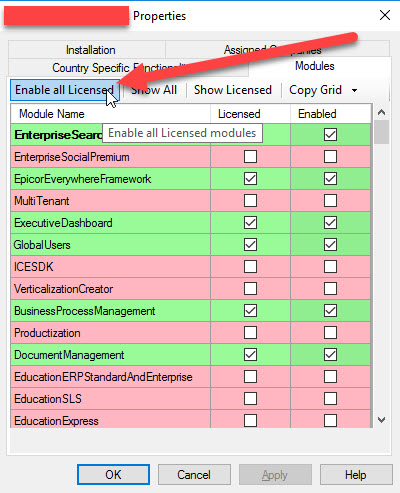The image size is (400, 493).
Task: Check Enabled for EducationExpress
Action: (x=330, y=420)
